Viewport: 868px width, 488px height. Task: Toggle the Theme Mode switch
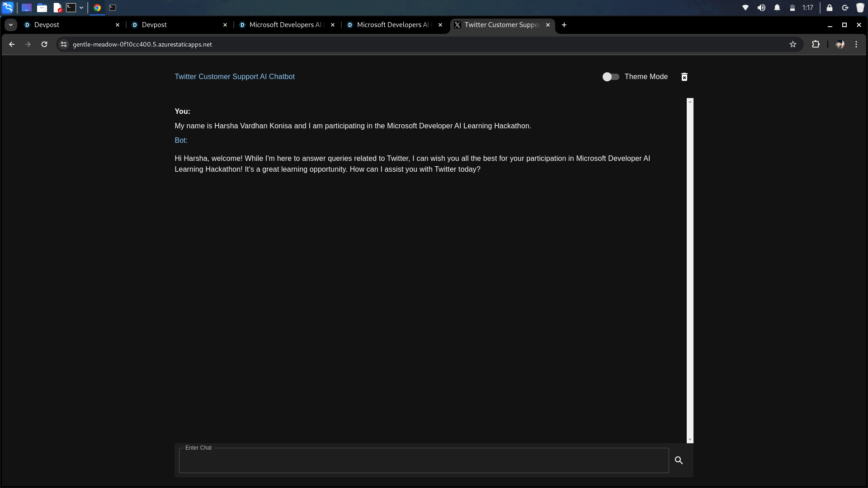click(610, 77)
